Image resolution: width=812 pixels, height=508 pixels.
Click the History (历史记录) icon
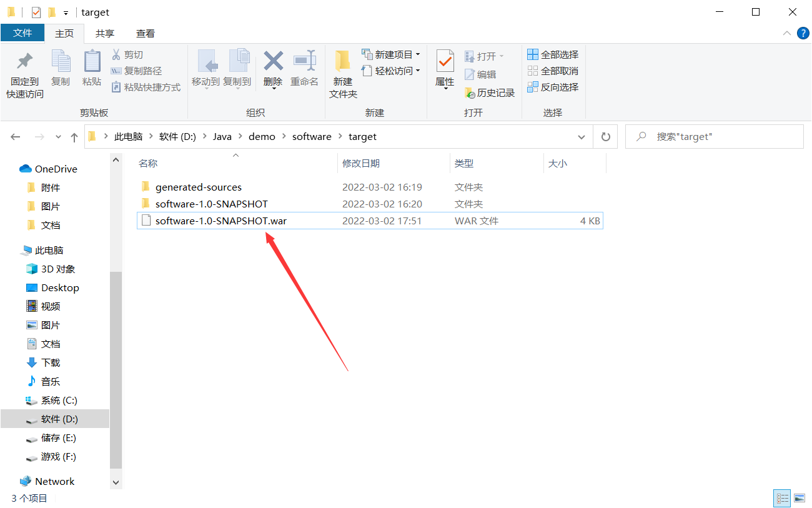pos(470,93)
